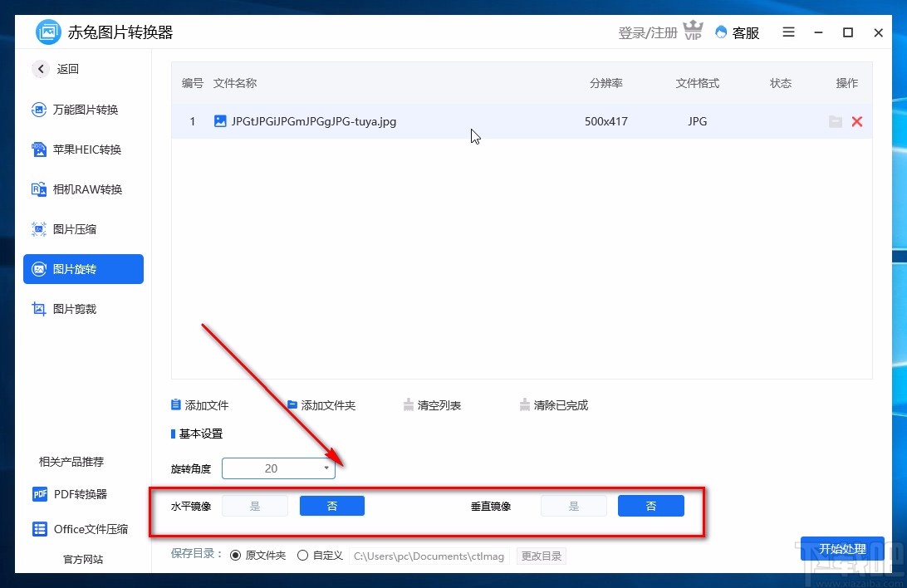Select the 万能图片转换 tool in sidebar
Viewport: 907px width, 588px height.
pos(81,110)
